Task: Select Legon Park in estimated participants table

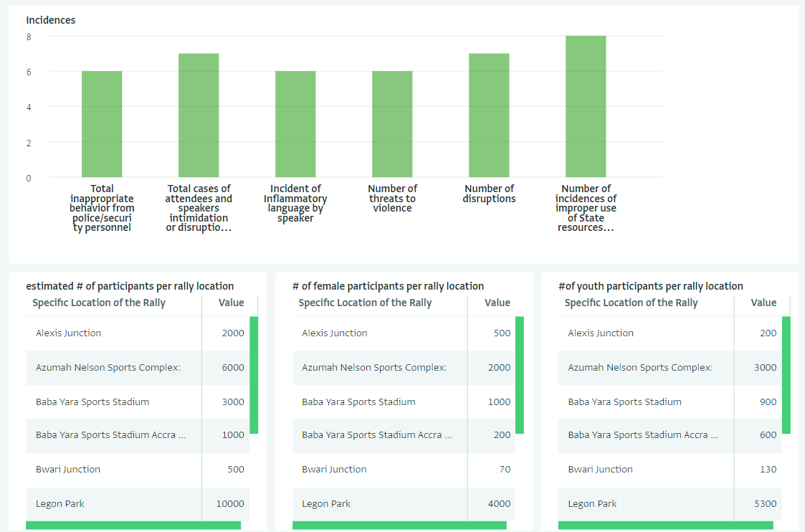Action: (59, 503)
